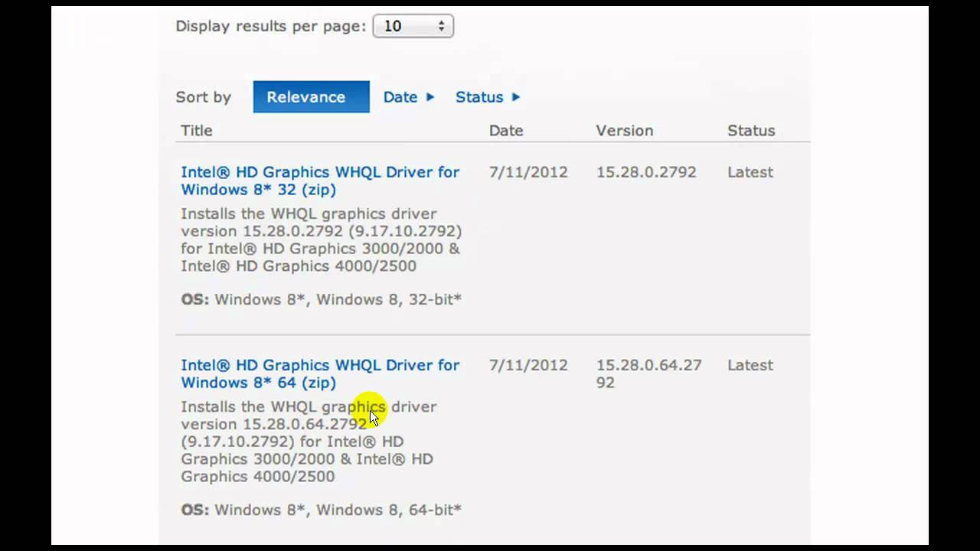The width and height of the screenshot is (980, 551).
Task: Click Latest status of 32-bit driver
Action: 750,172
